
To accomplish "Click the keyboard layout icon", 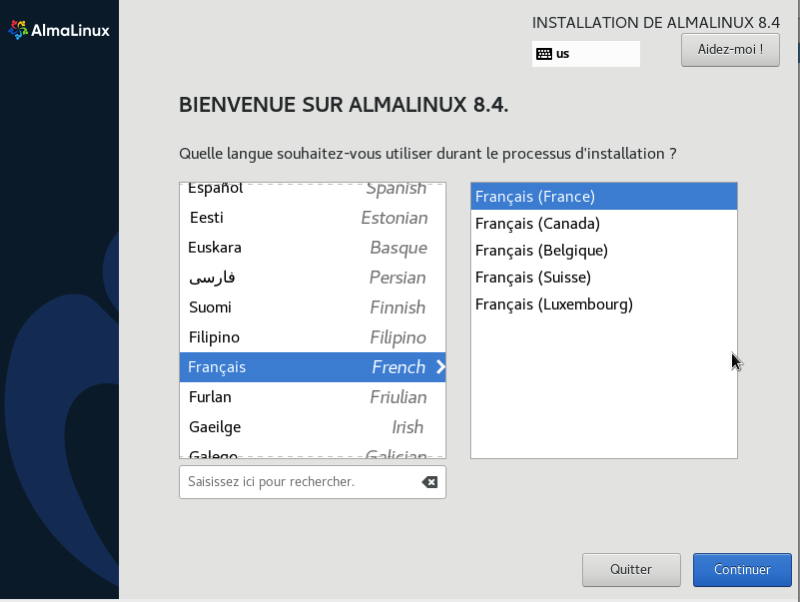I will (x=544, y=54).
